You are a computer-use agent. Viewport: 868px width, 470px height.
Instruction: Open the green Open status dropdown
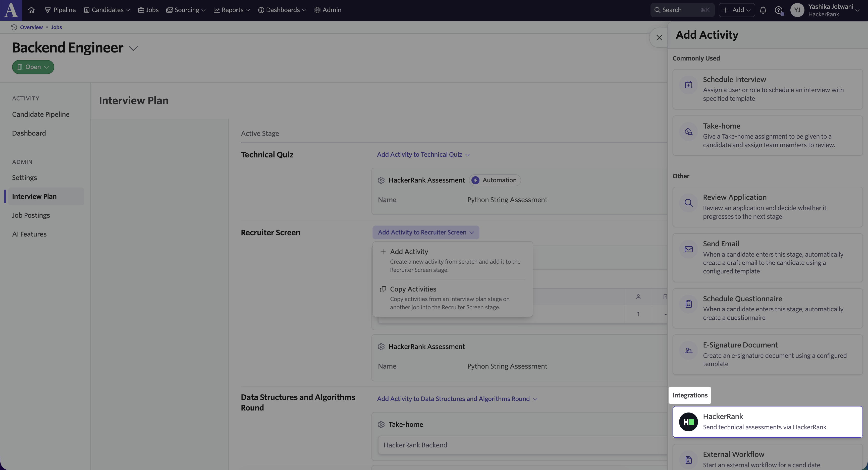click(x=33, y=67)
